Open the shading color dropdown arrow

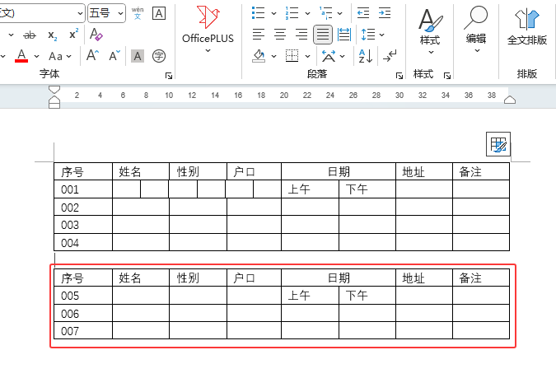pyautogui.click(x=273, y=56)
